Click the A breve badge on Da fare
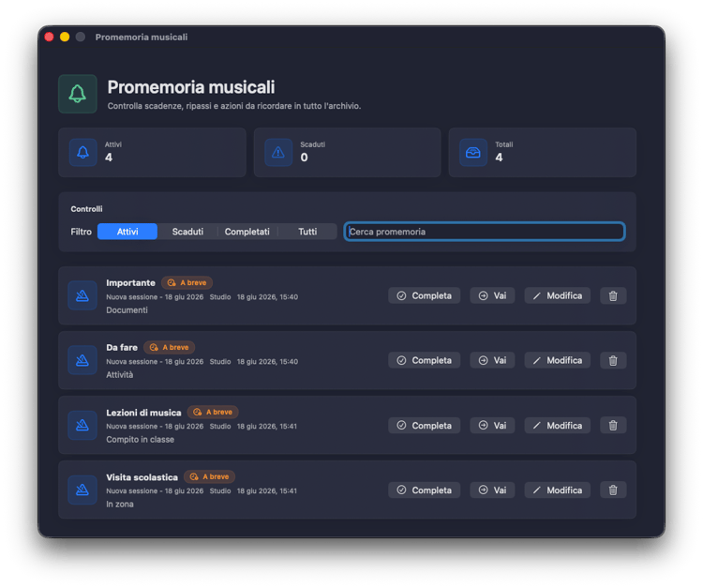 169,347
